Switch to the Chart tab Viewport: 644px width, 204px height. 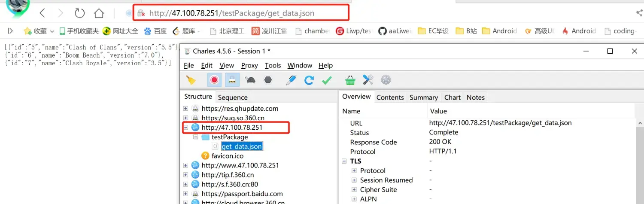pos(453,97)
